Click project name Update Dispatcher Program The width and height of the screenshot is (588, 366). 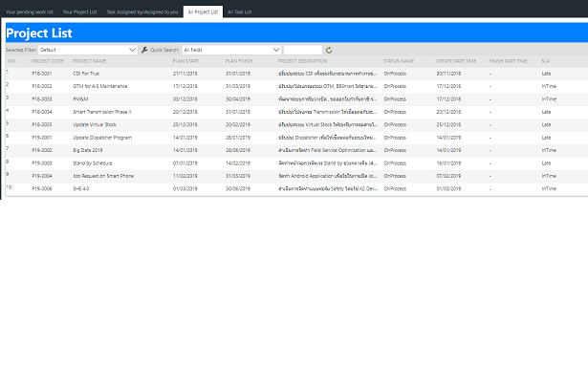tap(102, 138)
